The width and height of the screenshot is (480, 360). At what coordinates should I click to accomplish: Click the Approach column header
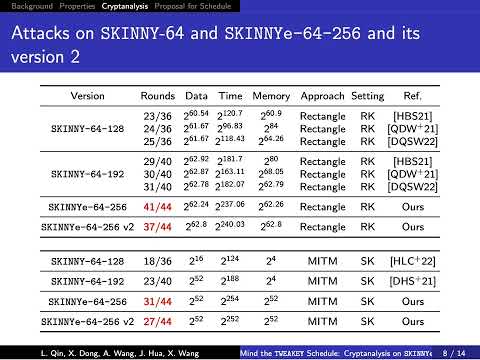322,96
